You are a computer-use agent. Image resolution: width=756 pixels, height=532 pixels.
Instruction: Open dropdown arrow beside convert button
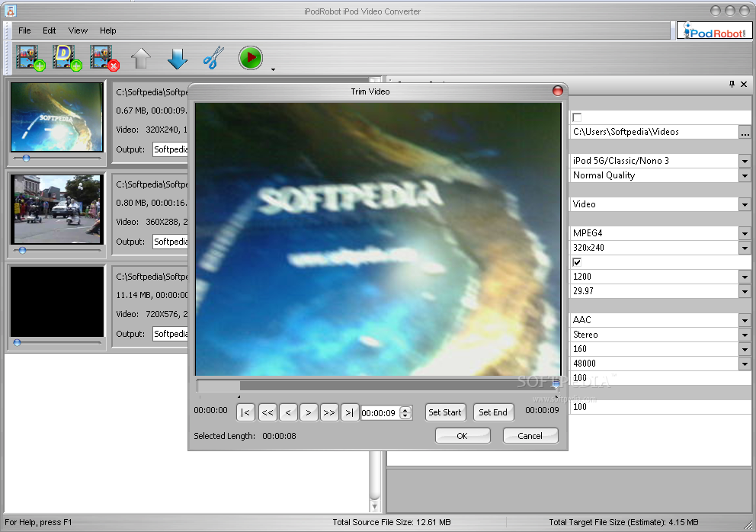pos(274,70)
